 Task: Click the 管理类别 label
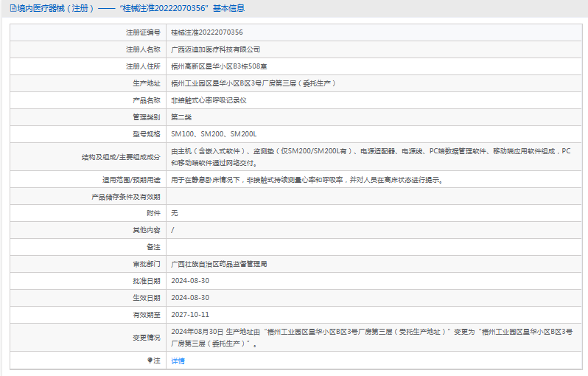click(146, 117)
